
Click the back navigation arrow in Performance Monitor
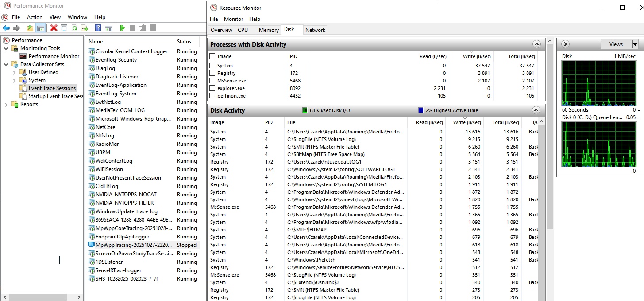[6, 28]
